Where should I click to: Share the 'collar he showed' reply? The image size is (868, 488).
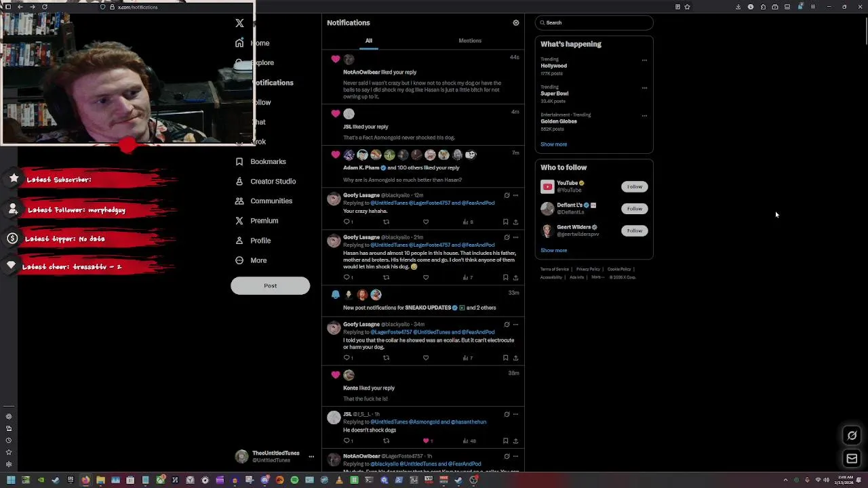(515, 358)
